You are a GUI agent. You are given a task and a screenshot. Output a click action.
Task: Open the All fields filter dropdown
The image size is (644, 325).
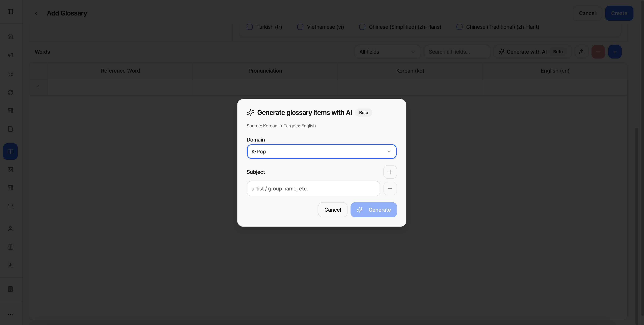[x=387, y=52]
